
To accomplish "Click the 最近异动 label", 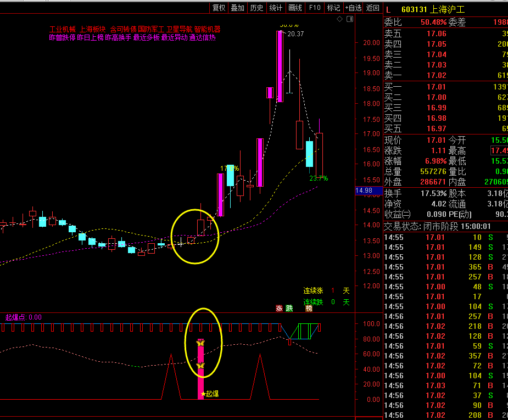I will [x=174, y=37].
